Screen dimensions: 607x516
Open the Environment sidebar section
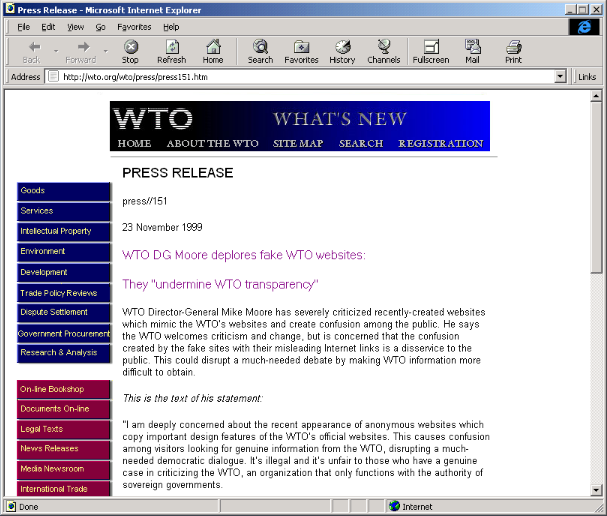pyautogui.click(x=63, y=252)
